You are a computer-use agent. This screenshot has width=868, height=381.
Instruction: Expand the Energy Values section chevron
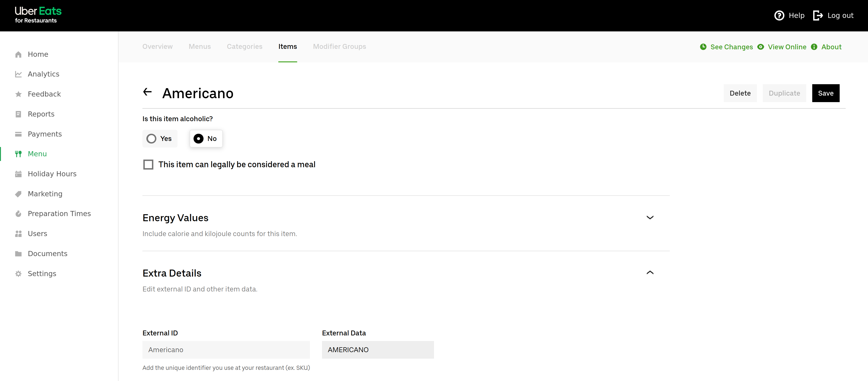(x=650, y=218)
